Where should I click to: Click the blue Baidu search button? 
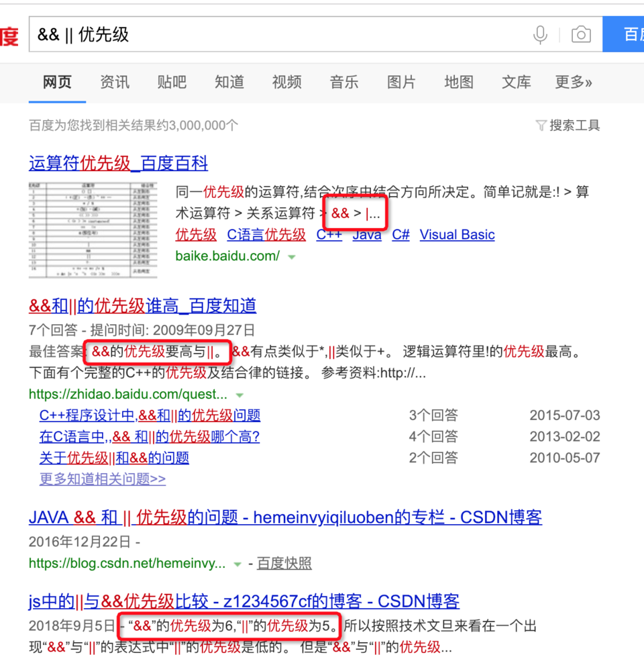tap(623, 34)
